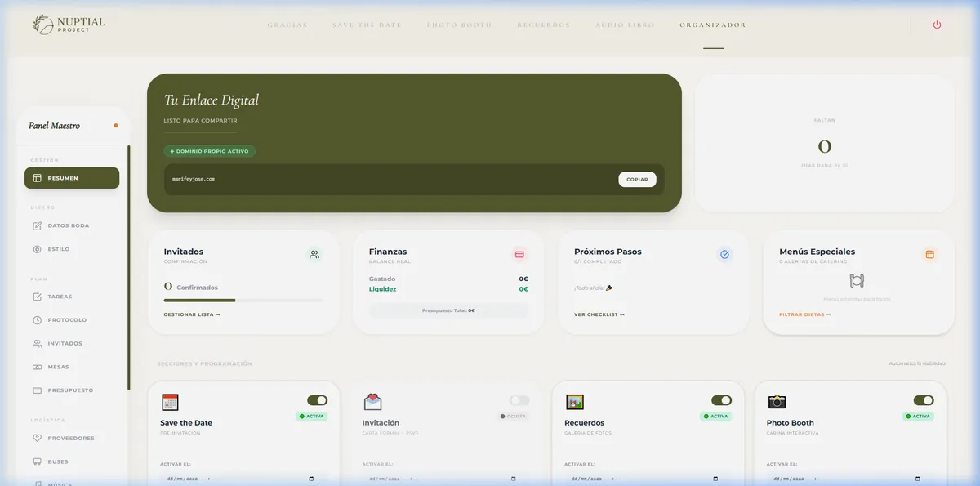Click the Nuptial Project logo
The height and width of the screenshot is (486, 980).
click(69, 25)
